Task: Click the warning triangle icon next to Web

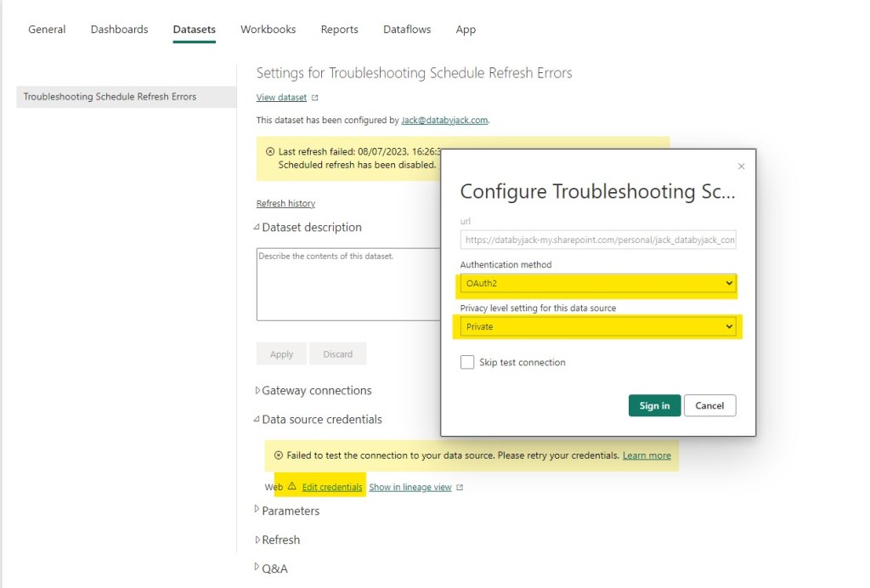Action: 291,487
